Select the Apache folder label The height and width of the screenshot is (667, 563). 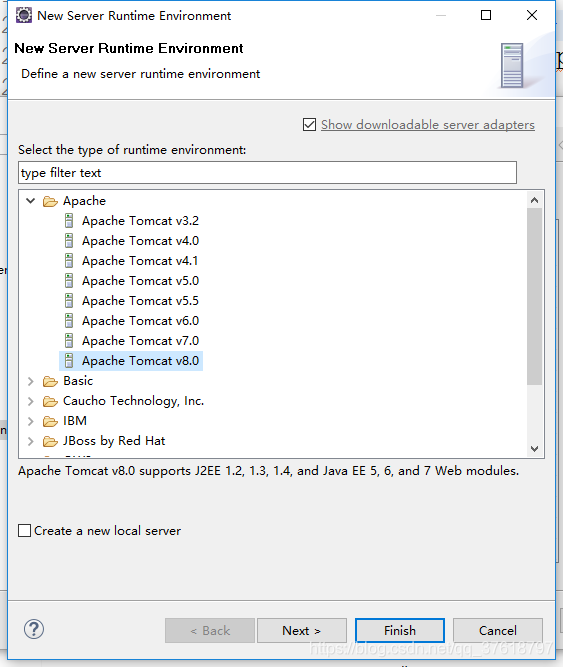click(84, 201)
